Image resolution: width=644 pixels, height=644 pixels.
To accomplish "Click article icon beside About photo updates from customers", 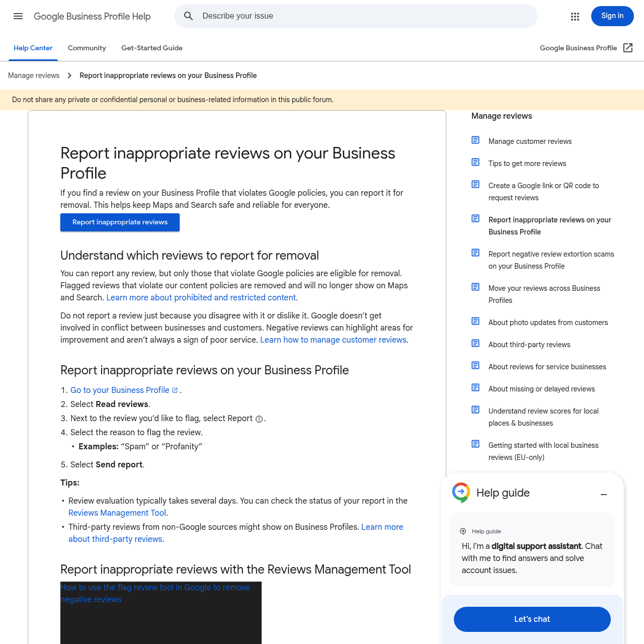I will pyautogui.click(x=475, y=321).
